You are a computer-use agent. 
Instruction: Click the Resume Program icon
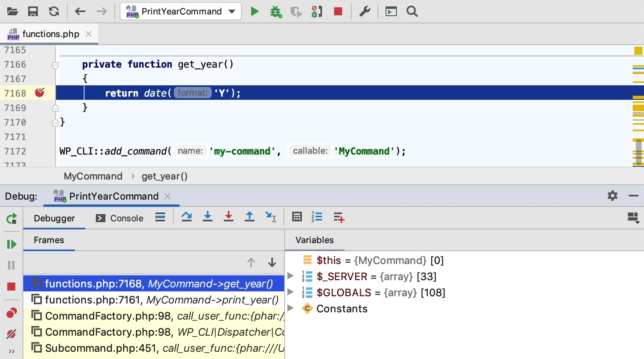(x=12, y=244)
